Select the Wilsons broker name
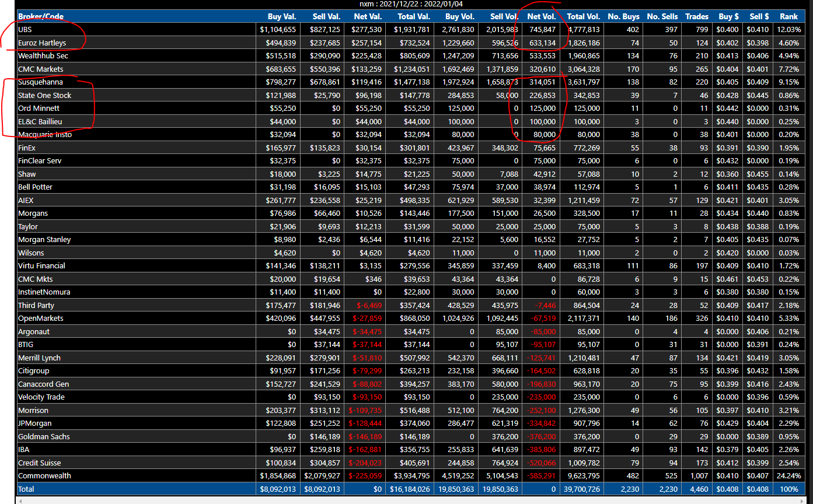The width and height of the screenshot is (813, 504). click(31, 253)
